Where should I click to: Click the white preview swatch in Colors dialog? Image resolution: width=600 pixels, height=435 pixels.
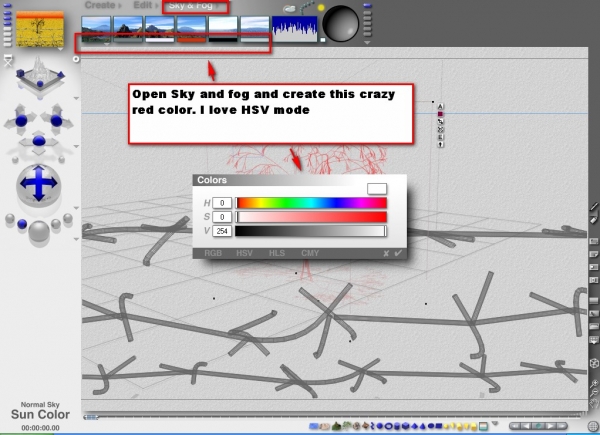pyautogui.click(x=377, y=189)
